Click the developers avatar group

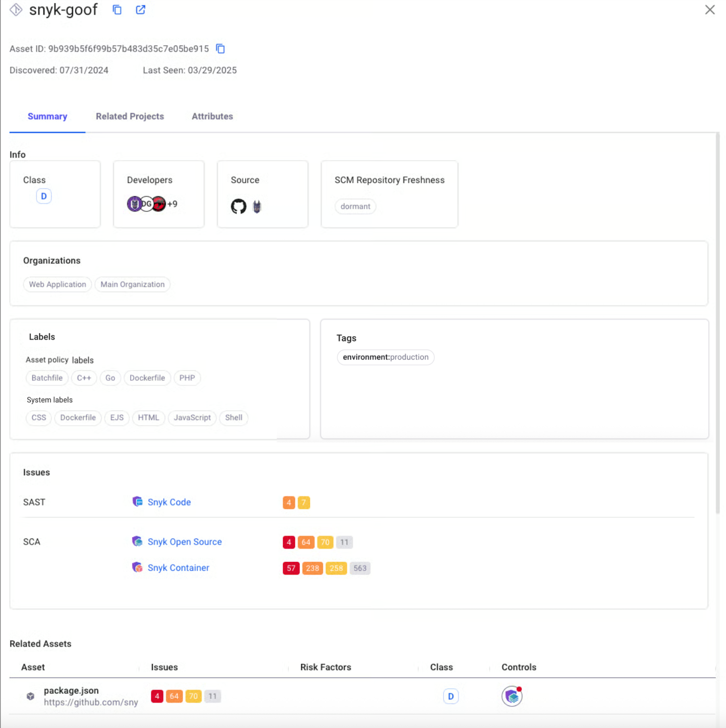pos(151,204)
